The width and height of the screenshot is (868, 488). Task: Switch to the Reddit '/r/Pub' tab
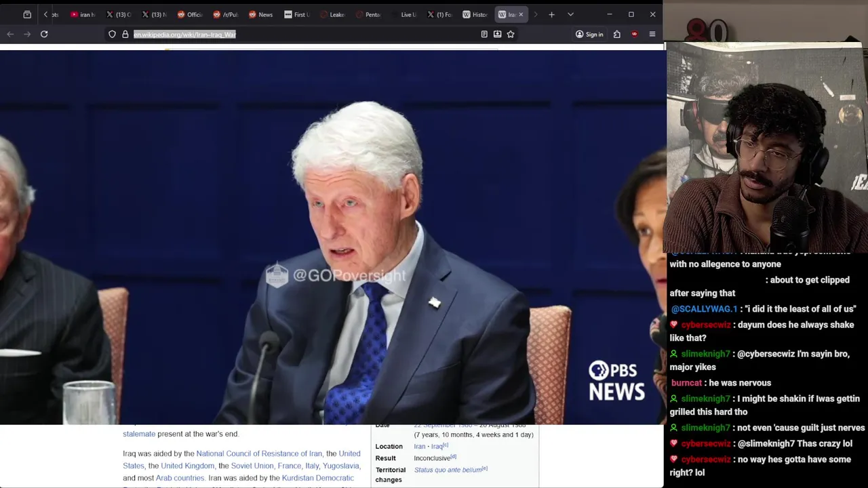coord(226,14)
